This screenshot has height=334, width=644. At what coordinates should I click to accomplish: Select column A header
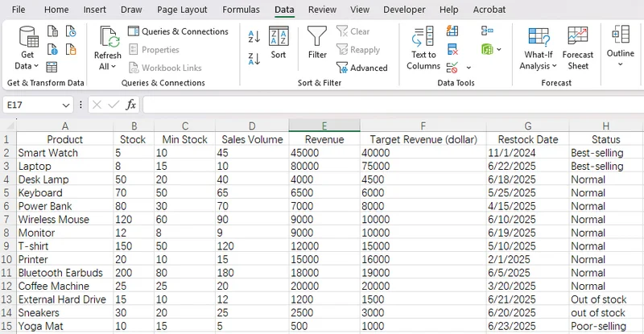click(x=65, y=126)
